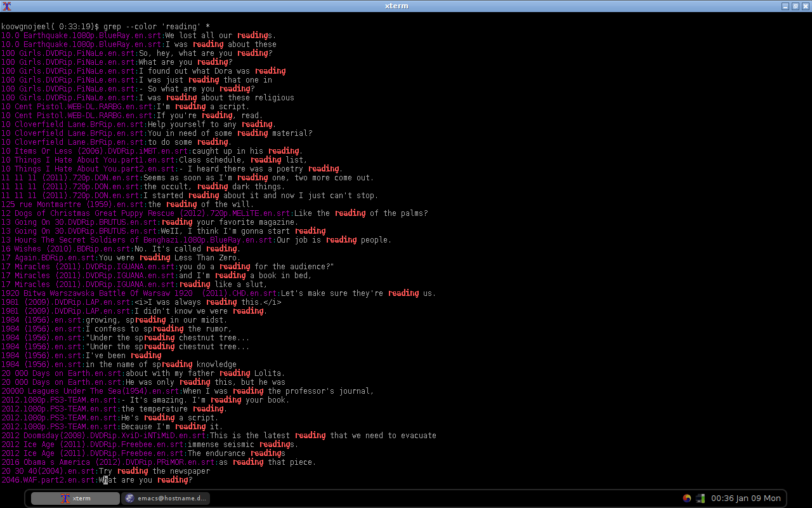
Task: Click the line "I confess to spreading the rumor,"
Action: click(159, 329)
